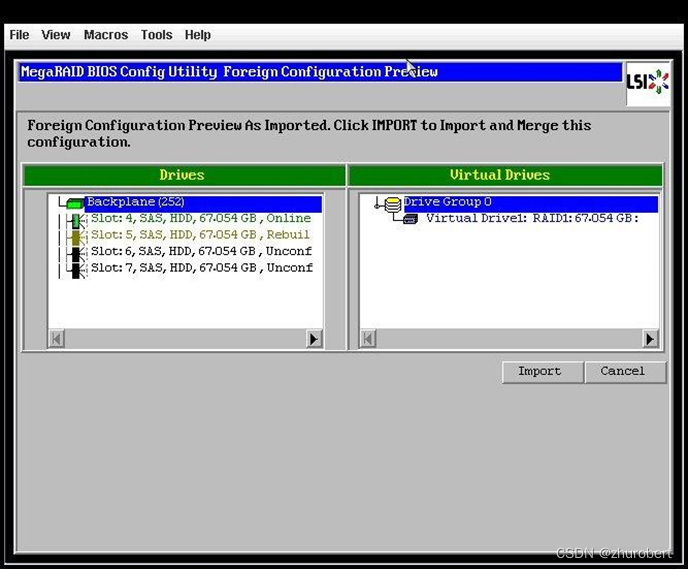This screenshot has height=569, width=688.
Task: Open the Macros menu
Action: coord(106,35)
